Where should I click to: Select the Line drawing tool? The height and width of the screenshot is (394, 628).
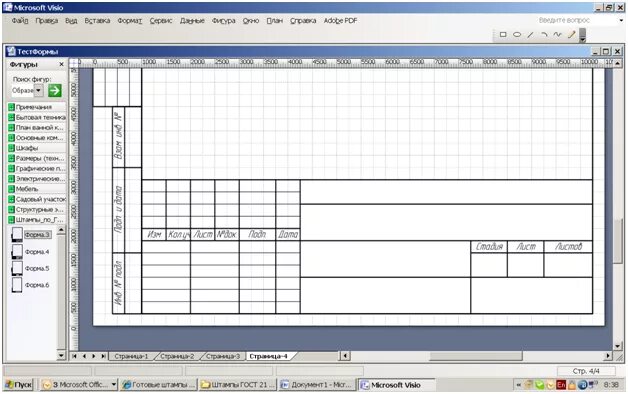point(531,35)
